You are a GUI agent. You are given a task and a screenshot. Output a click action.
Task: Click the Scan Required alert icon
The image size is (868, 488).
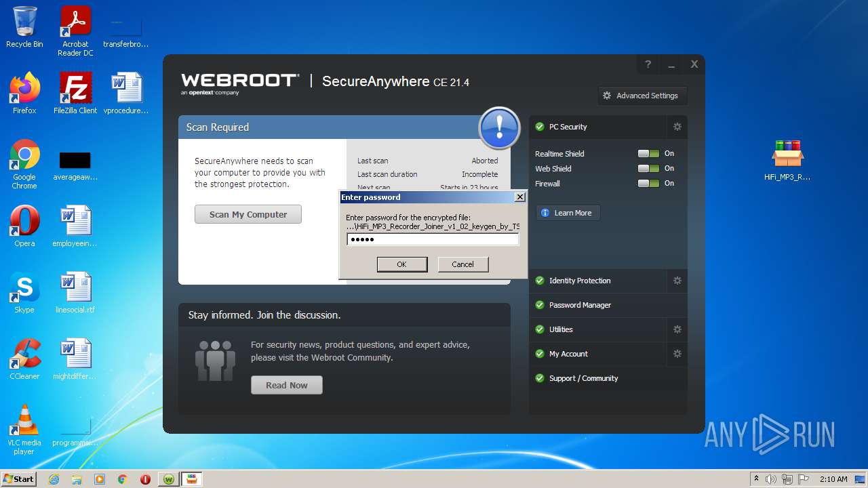coord(499,127)
